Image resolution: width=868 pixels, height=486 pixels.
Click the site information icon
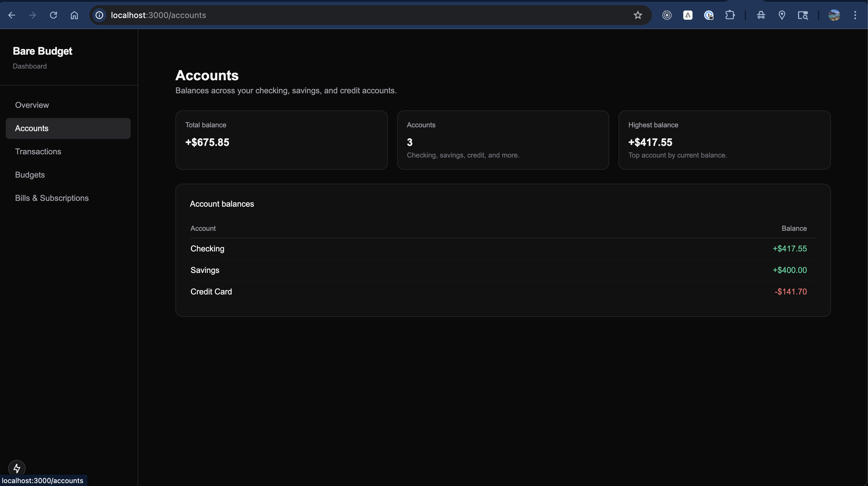[x=99, y=15]
